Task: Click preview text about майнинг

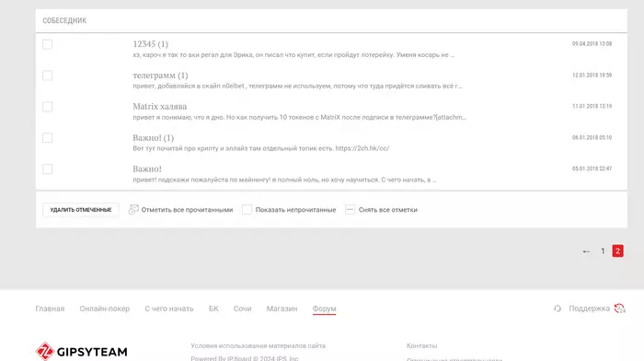Action: pyautogui.click(x=284, y=180)
